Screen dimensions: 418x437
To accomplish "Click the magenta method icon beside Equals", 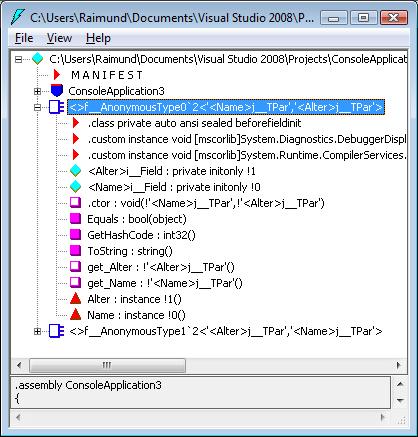I will pos(76,219).
